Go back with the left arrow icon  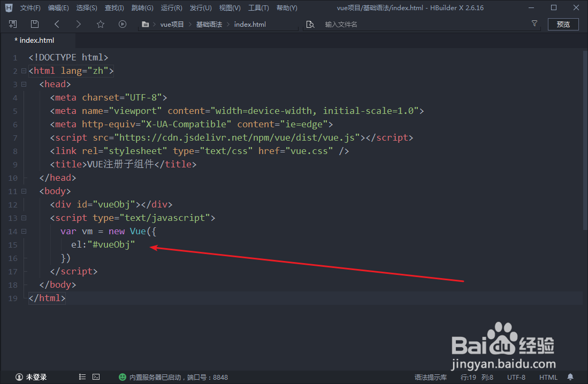(x=57, y=25)
